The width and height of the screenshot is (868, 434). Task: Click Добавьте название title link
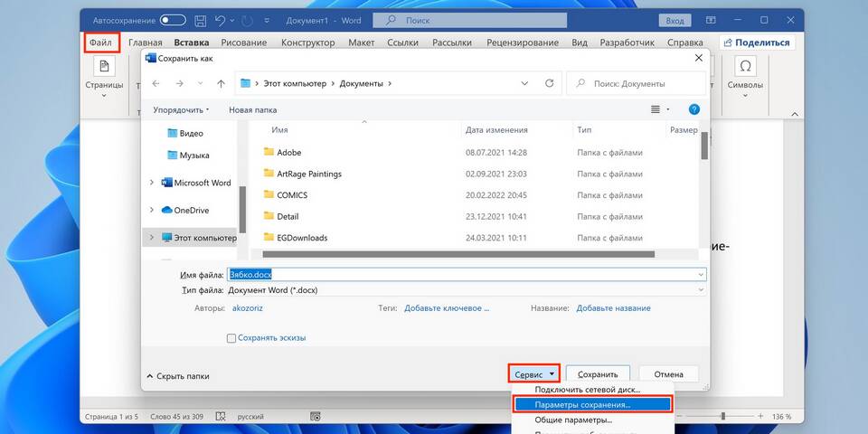(x=613, y=307)
